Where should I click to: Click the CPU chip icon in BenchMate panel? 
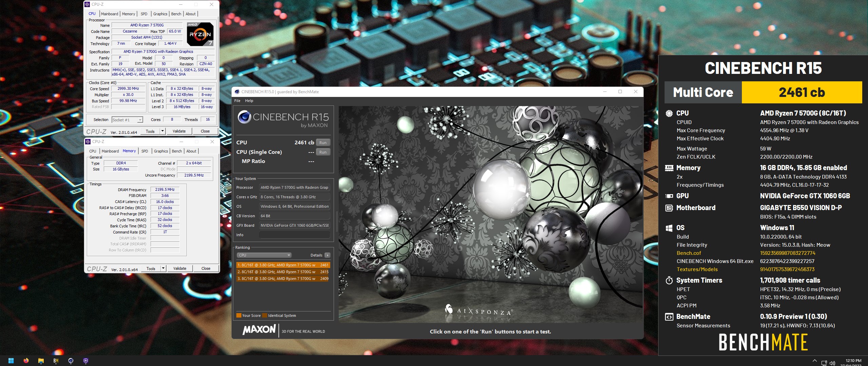tap(669, 113)
